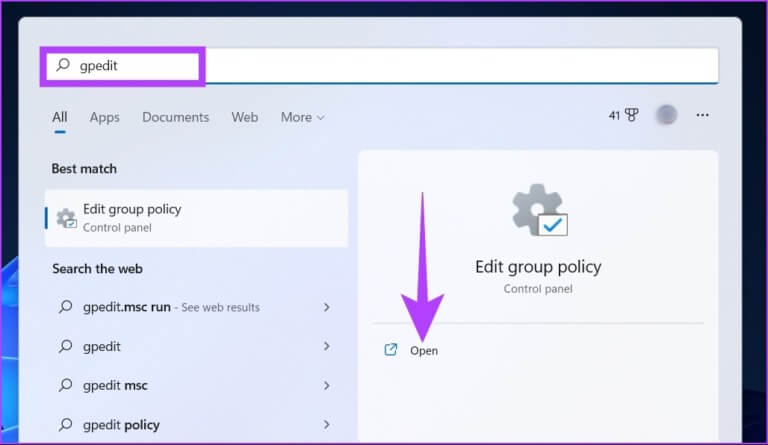
Task: Switch to the All tab
Action: click(x=60, y=117)
